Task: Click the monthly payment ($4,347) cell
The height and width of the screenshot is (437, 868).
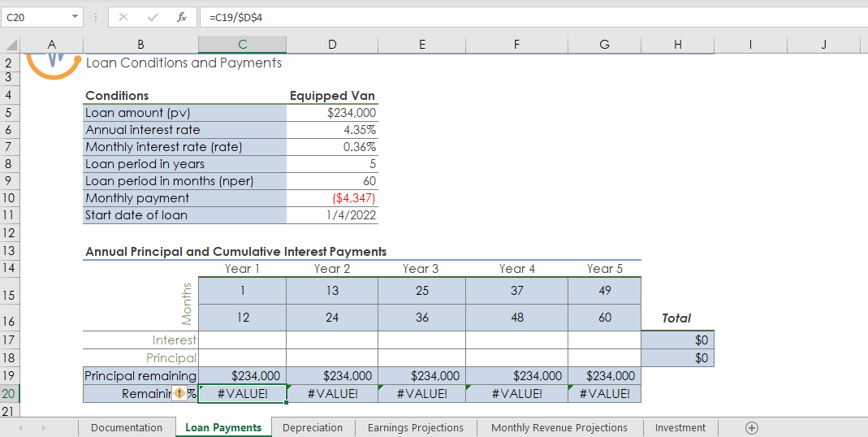Action: 332,197
